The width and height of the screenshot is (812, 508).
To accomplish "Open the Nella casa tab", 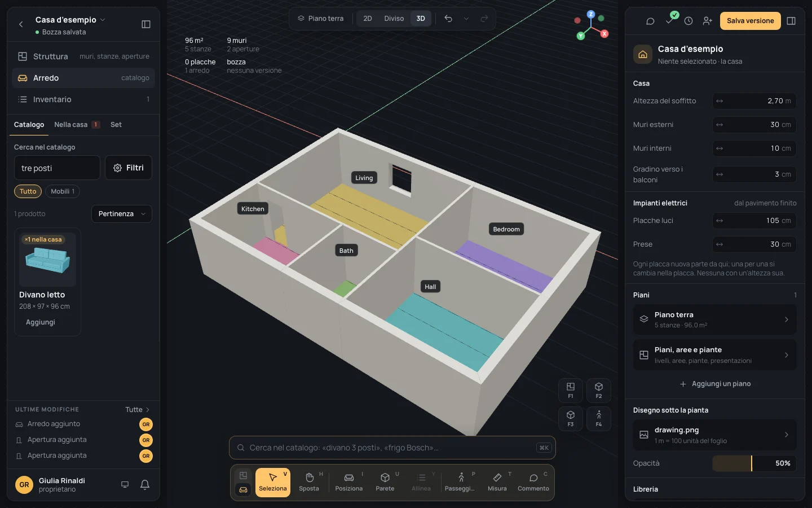I will [x=77, y=125].
